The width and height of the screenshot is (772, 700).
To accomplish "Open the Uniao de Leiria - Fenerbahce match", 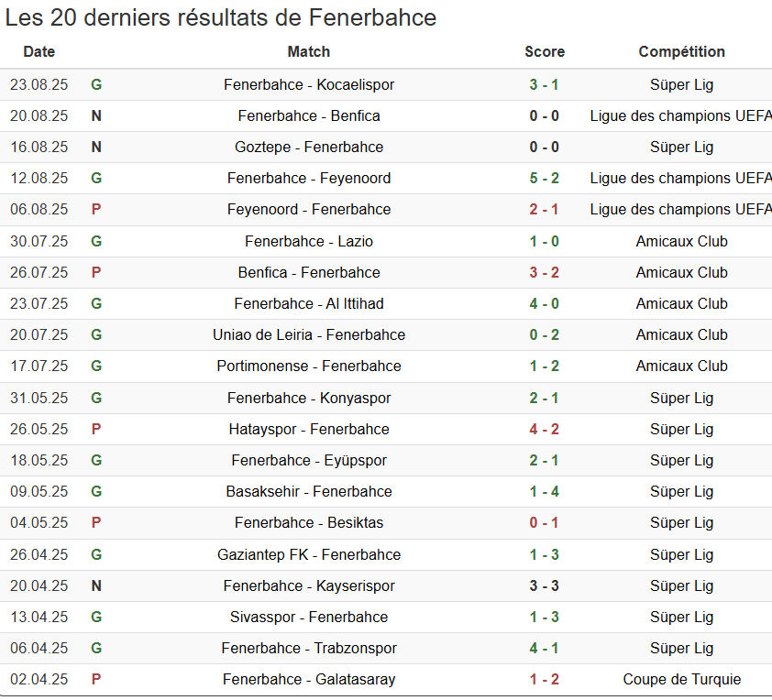I will (309, 335).
